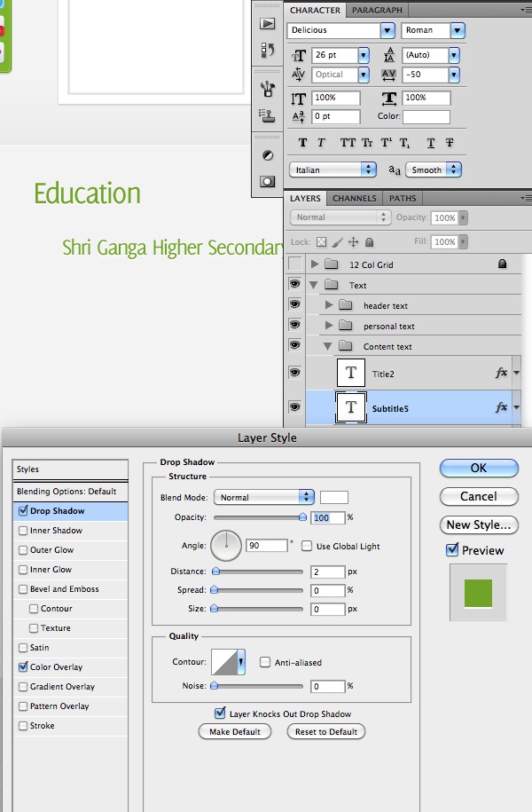This screenshot has height=812, width=532.
Task: Open the leading Auto dropdown
Action: pyautogui.click(x=454, y=55)
